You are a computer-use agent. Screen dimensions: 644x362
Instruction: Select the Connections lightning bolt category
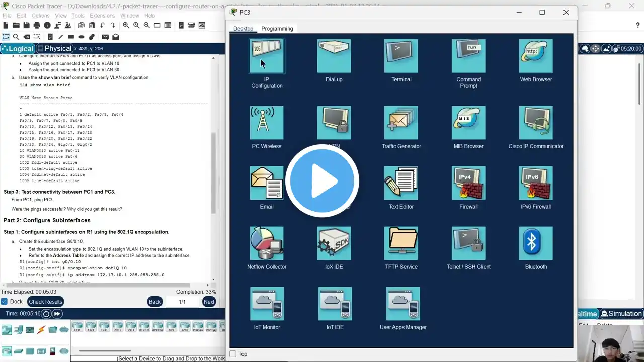(41, 330)
